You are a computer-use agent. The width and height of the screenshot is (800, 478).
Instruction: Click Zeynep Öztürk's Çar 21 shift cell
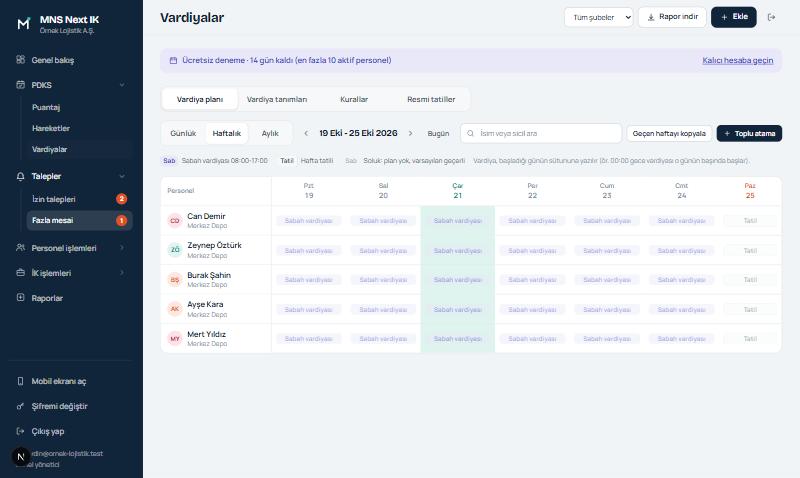point(458,250)
